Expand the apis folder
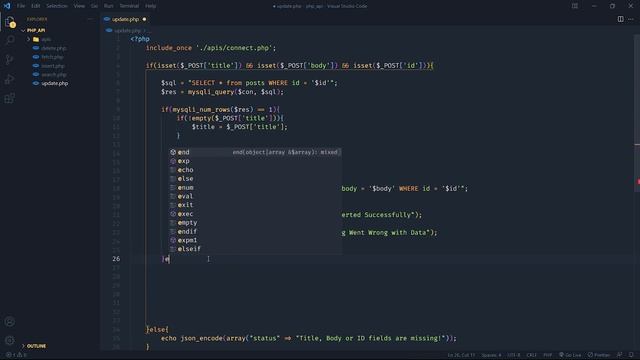Image resolution: width=640 pixels, height=360 pixels. click(x=29, y=39)
